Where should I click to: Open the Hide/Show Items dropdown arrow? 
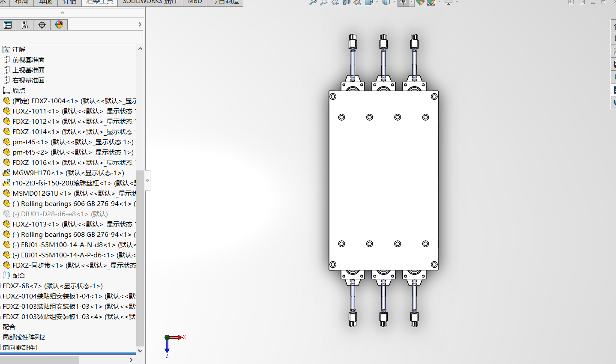click(x=411, y=2)
